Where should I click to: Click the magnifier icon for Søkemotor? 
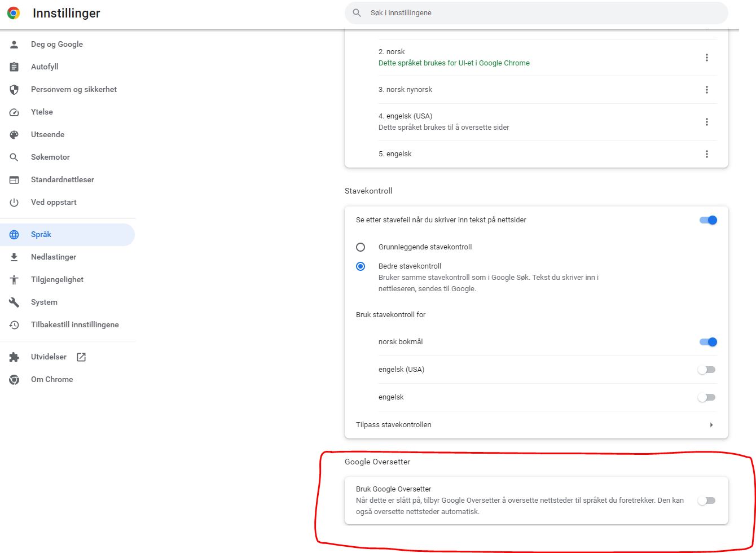click(x=14, y=157)
